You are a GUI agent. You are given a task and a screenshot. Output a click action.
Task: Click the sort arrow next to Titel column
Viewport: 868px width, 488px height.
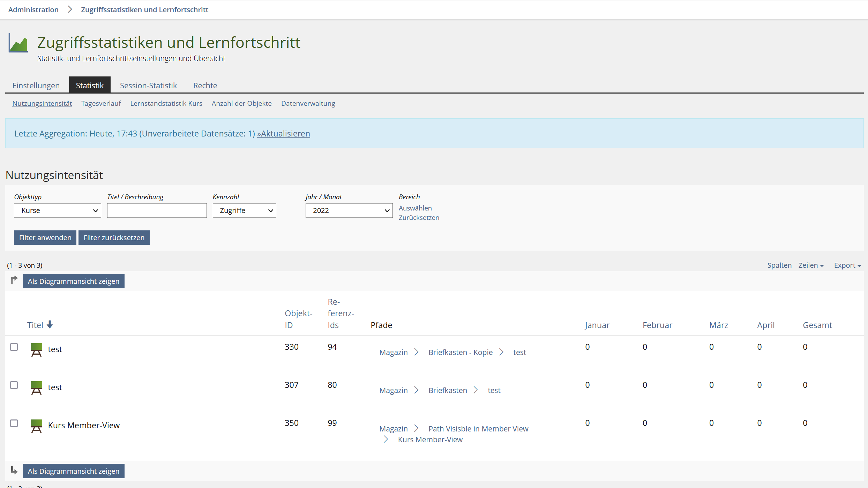pos(50,325)
